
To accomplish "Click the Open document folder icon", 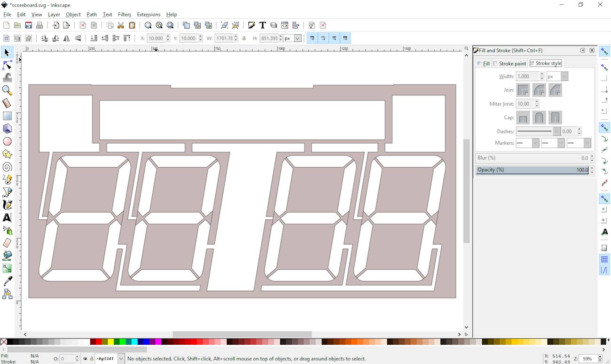I will [17, 25].
